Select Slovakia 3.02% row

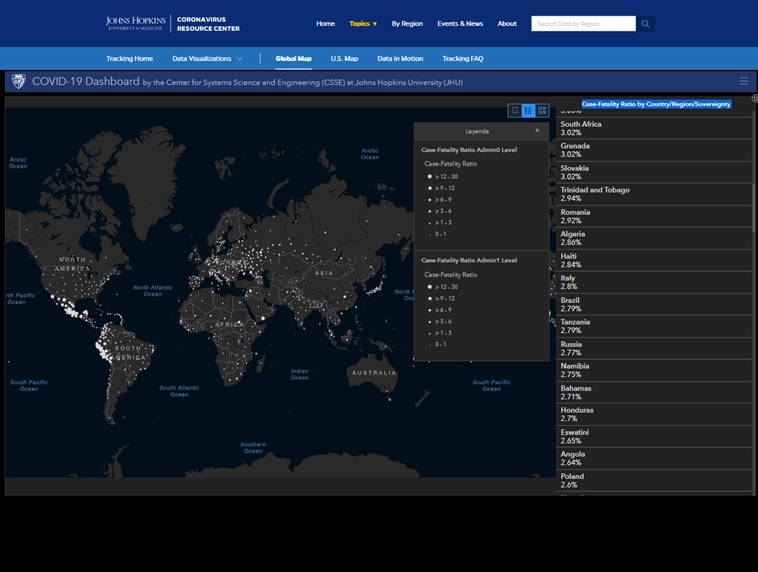coord(654,172)
